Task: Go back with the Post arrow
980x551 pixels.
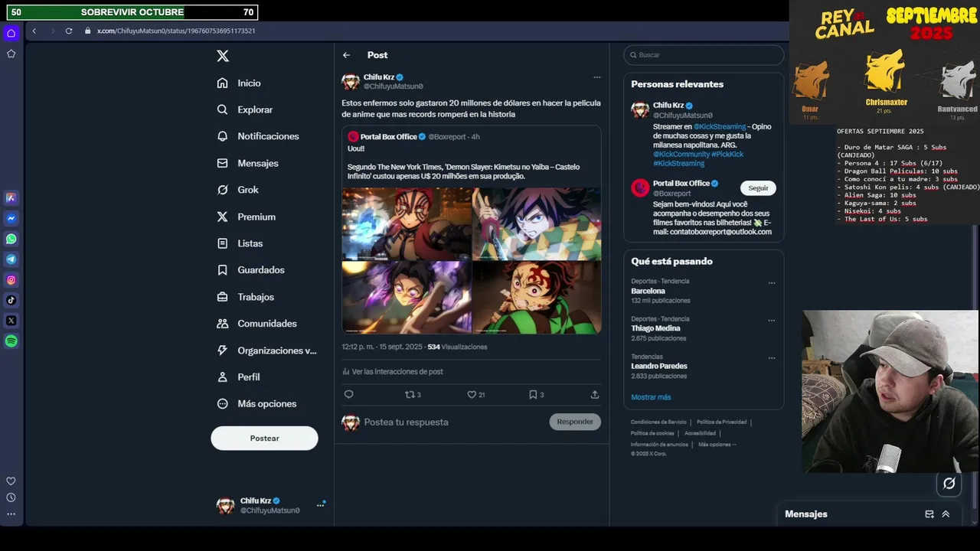Action: coord(347,55)
